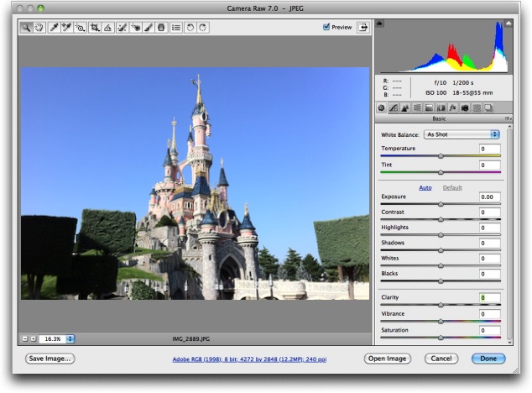The height and width of the screenshot is (393, 532).
Task: Click the Done button
Action: click(x=488, y=359)
